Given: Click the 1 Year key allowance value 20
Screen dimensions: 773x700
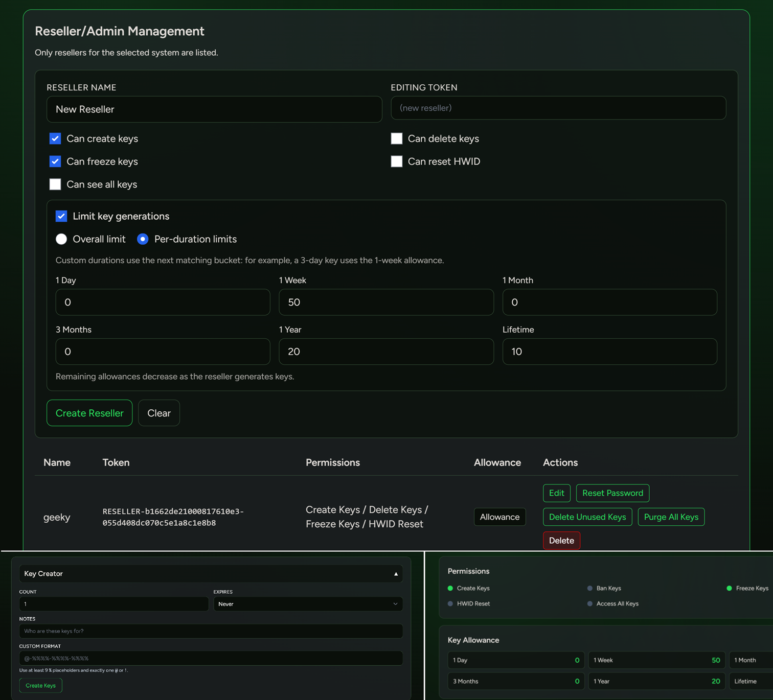Looking at the screenshot, I should [716, 681].
